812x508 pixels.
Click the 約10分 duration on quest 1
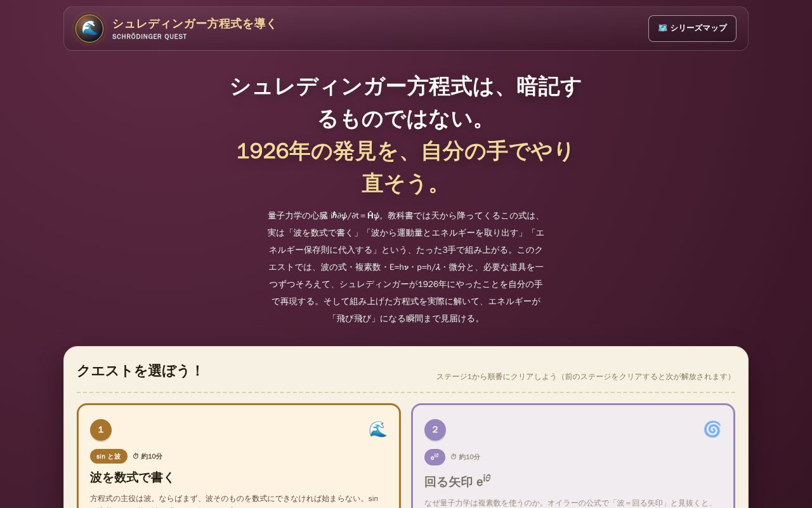148,457
